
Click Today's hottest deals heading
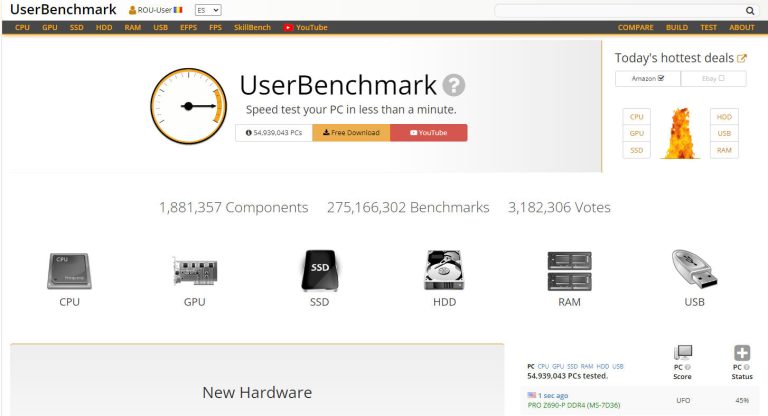click(x=674, y=58)
